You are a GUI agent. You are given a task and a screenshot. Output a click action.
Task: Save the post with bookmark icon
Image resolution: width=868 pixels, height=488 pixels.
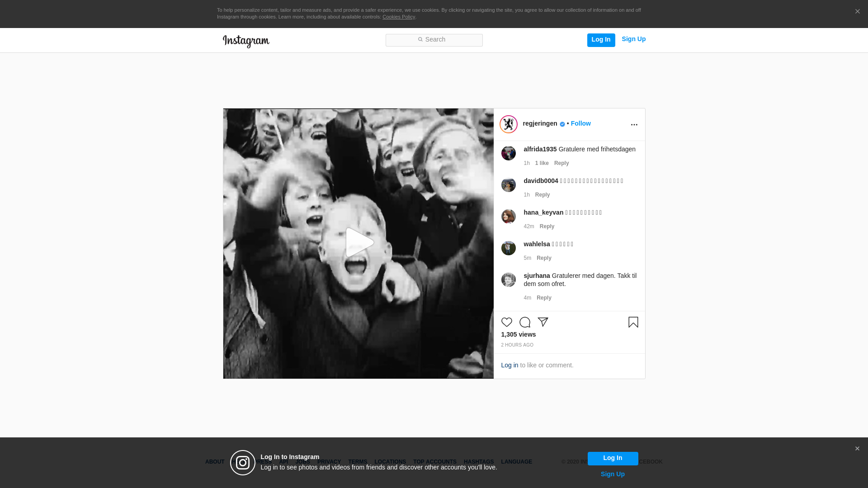[633, 322]
